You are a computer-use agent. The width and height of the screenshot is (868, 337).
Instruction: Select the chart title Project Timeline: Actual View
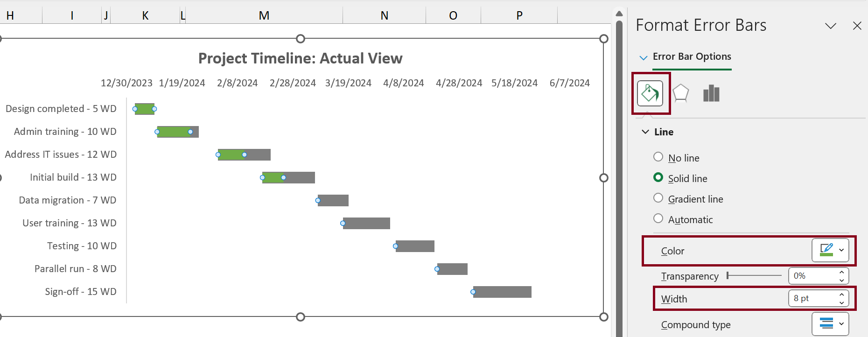[x=300, y=58]
